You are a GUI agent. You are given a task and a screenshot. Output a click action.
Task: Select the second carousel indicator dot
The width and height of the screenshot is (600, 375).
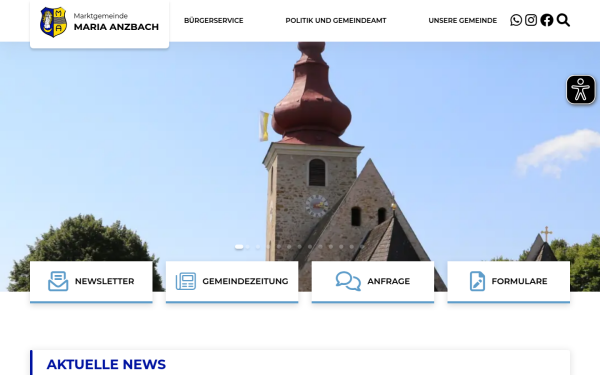(x=248, y=247)
